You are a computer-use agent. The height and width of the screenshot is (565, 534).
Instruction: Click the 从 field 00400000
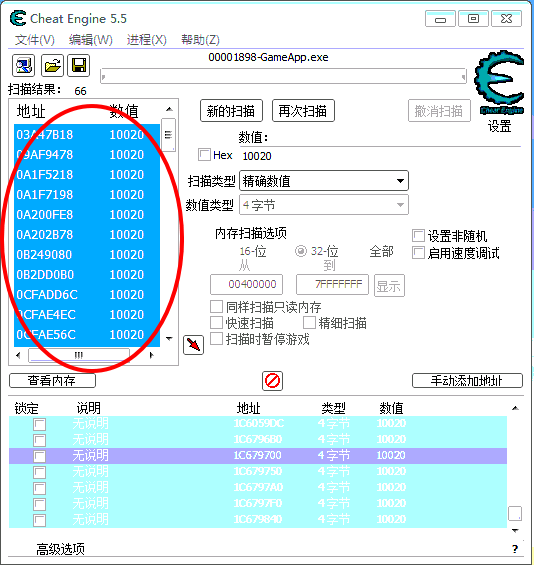click(246, 284)
